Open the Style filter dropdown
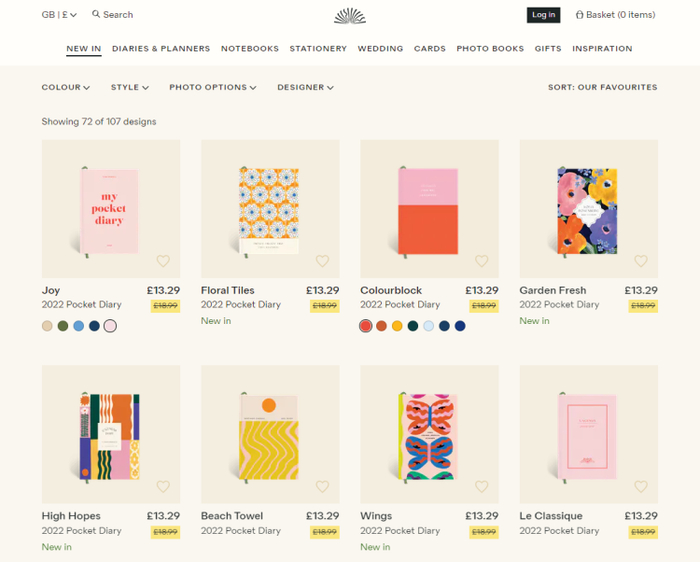The width and height of the screenshot is (700, 562). (x=129, y=88)
